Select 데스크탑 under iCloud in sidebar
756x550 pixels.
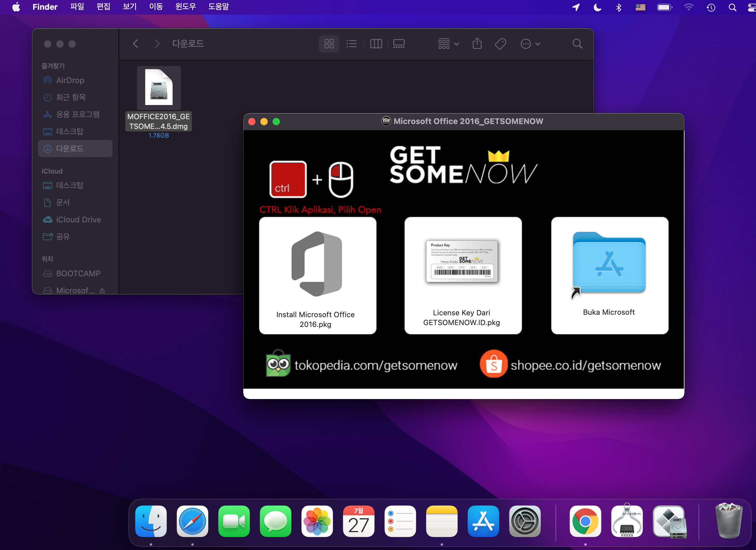tap(75, 185)
